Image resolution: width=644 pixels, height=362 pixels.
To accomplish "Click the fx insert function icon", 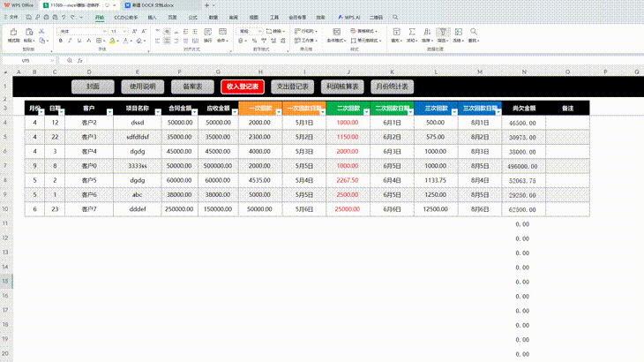I will 79,60.
